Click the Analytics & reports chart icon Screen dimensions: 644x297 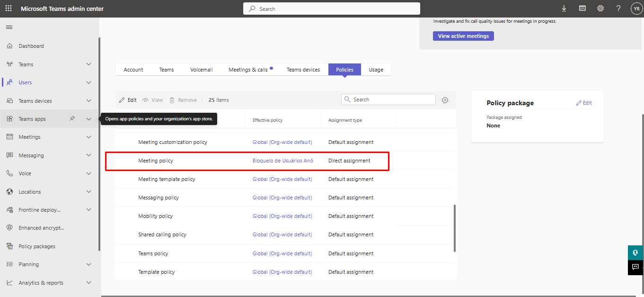pyautogui.click(x=9, y=283)
